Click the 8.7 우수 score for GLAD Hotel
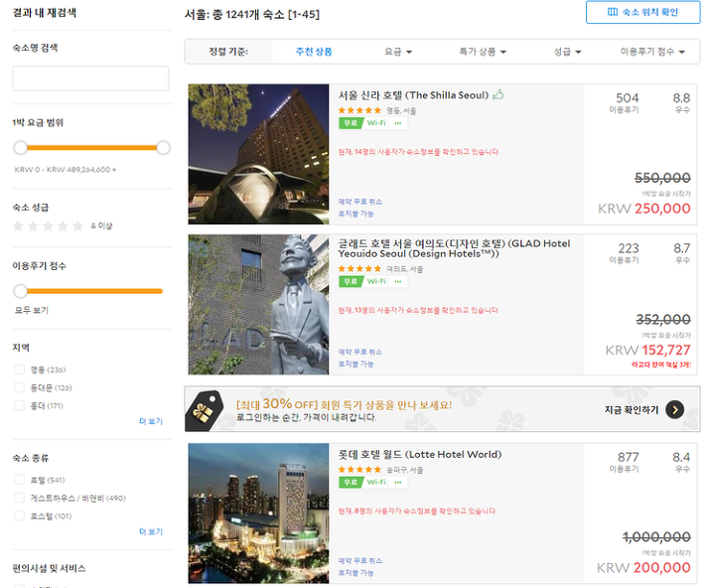This screenshot has width=705, height=588. pyautogui.click(x=681, y=253)
